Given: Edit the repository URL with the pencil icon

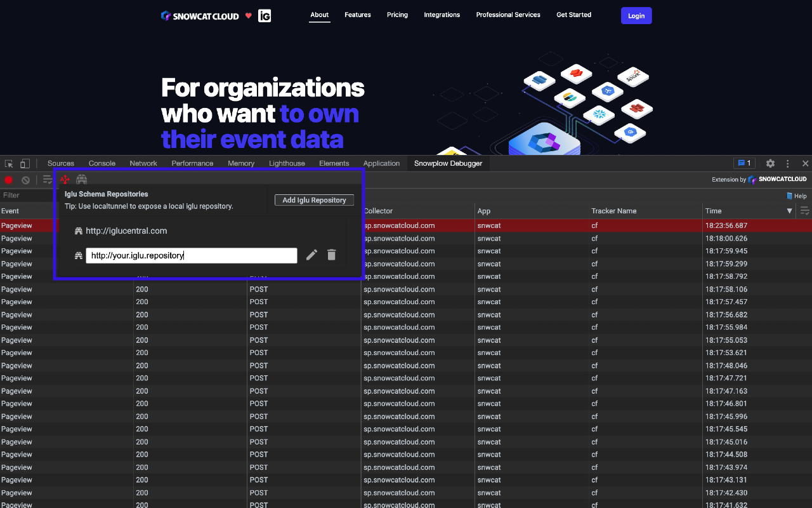Looking at the screenshot, I should click(311, 255).
